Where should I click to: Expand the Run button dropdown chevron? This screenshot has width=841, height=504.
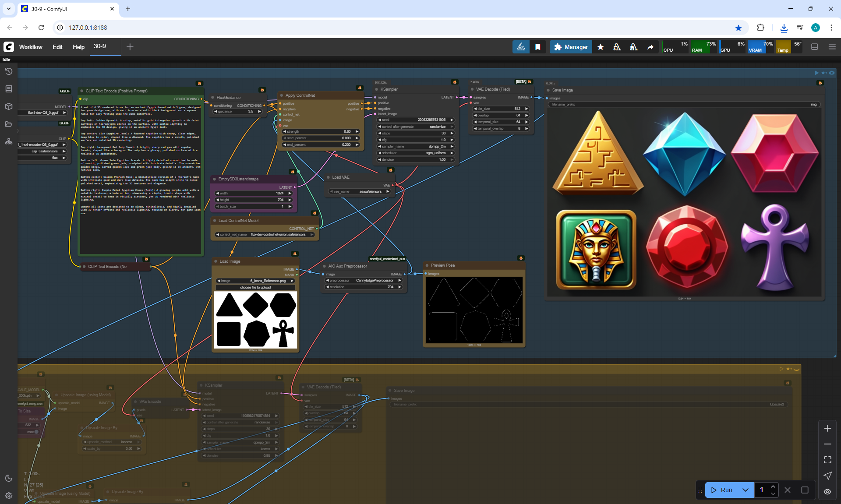(746, 490)
